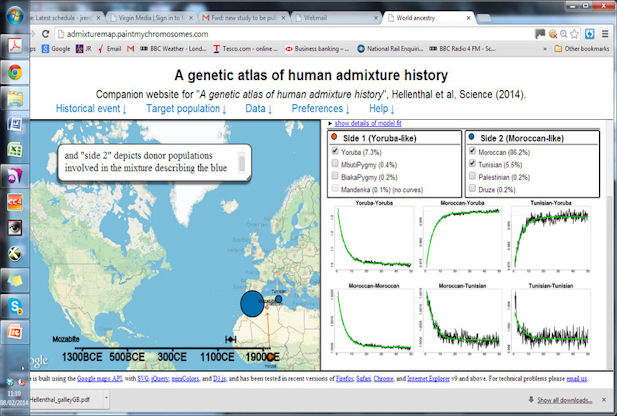This screenshot has height=416, width=617.
Task: Uncheck the Yoruba (7.3%) checkbox
Action: pos(335,151)
